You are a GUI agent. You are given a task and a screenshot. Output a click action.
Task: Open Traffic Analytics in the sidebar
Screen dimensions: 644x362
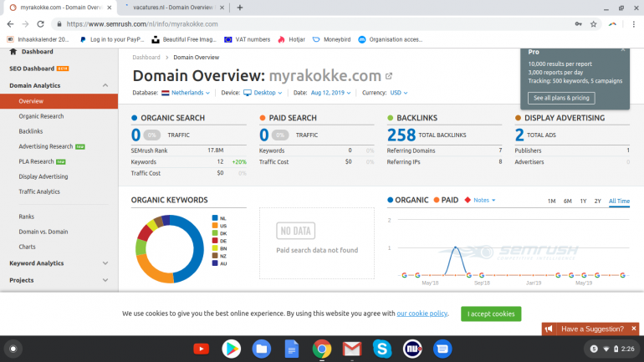[39, 191]
